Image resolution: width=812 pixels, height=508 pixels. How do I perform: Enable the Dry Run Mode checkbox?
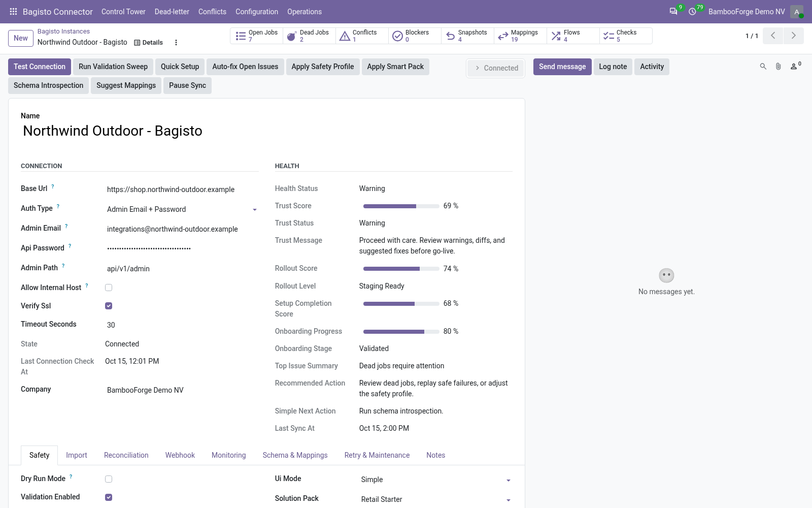(109, 479)
